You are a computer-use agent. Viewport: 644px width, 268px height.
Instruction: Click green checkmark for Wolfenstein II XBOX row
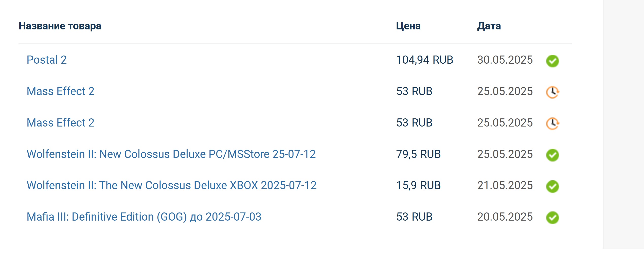coord(552,186)
